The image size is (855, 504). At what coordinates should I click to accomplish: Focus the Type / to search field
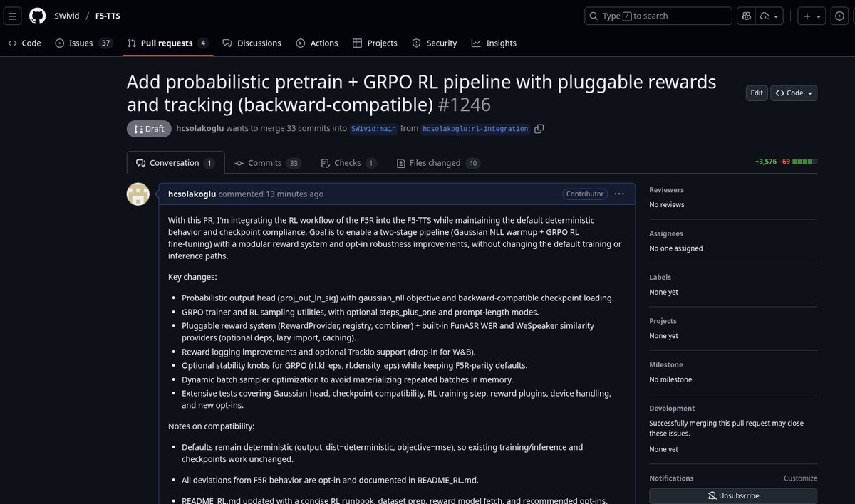[658, 16]
